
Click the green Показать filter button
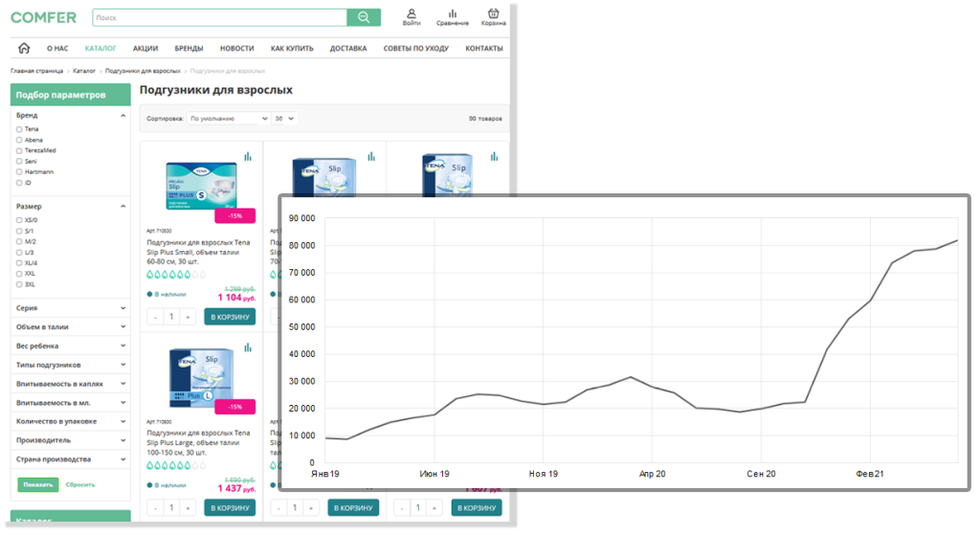(38, 484)
